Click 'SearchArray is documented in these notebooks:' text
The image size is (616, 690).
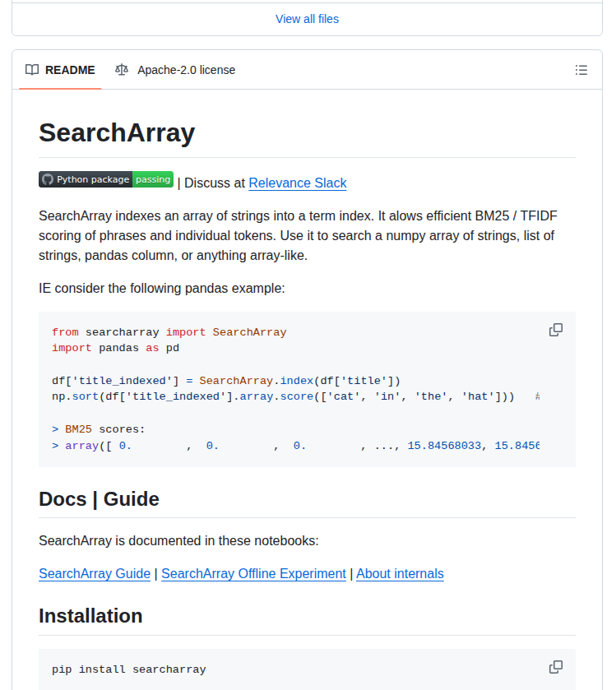click(x=178, y=540)
